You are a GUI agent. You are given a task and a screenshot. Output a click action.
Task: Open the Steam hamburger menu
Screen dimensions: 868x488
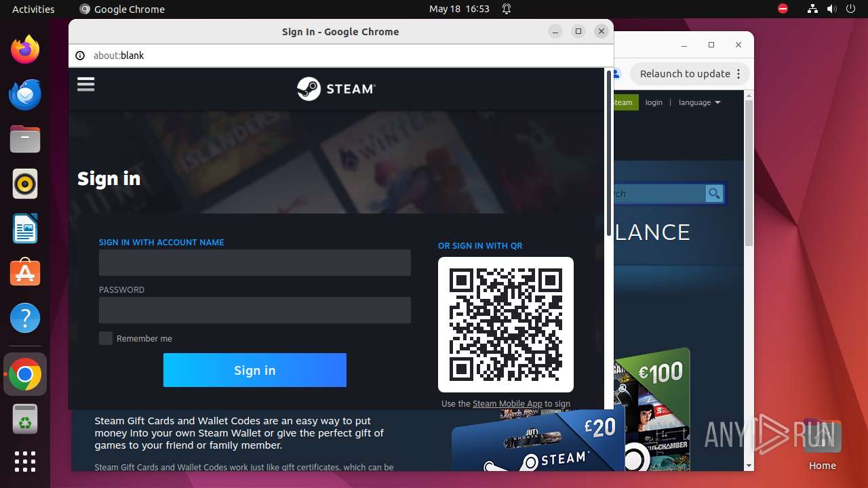[x=85, y=84]
